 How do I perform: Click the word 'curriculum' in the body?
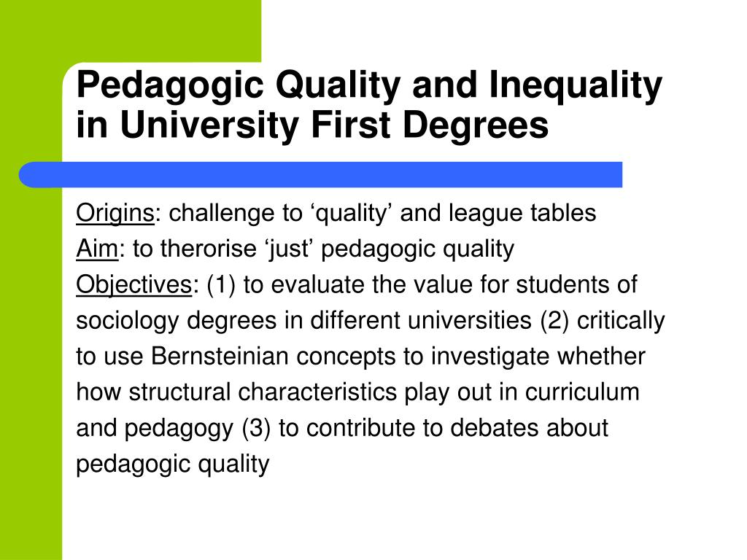pyautogui.click(x=582, y=392)
